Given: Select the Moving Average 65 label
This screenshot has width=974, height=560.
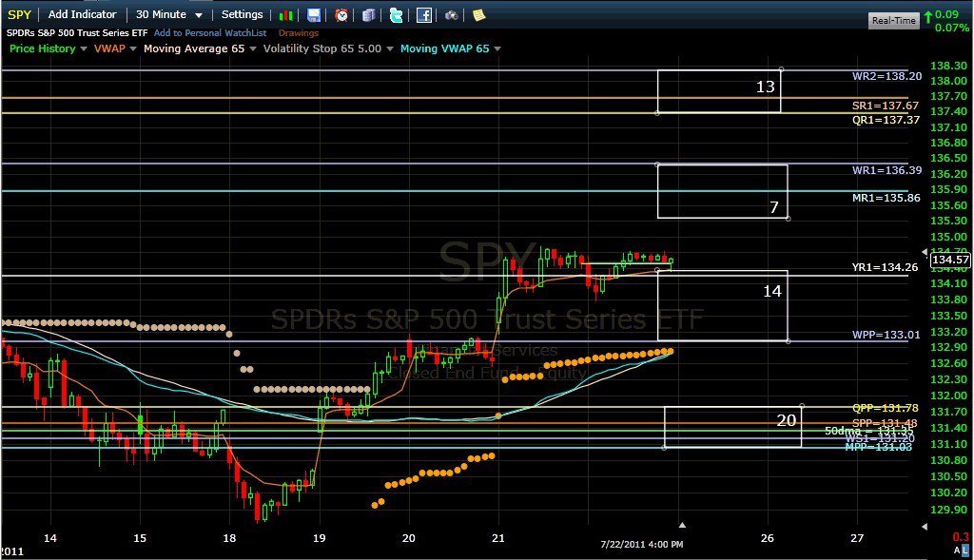Looking at the screenshot, I should pyautogui.click(x=194, y=48).
